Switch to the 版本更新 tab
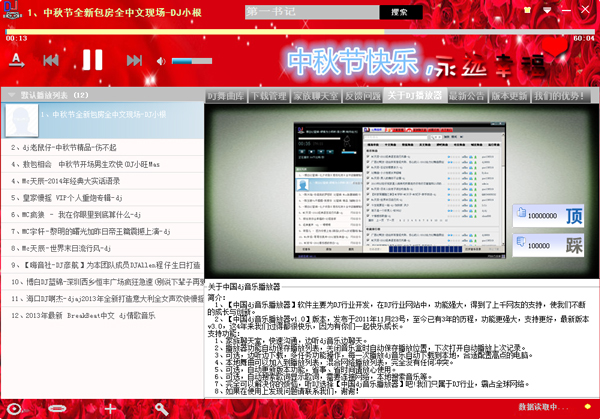 (509, 96)
